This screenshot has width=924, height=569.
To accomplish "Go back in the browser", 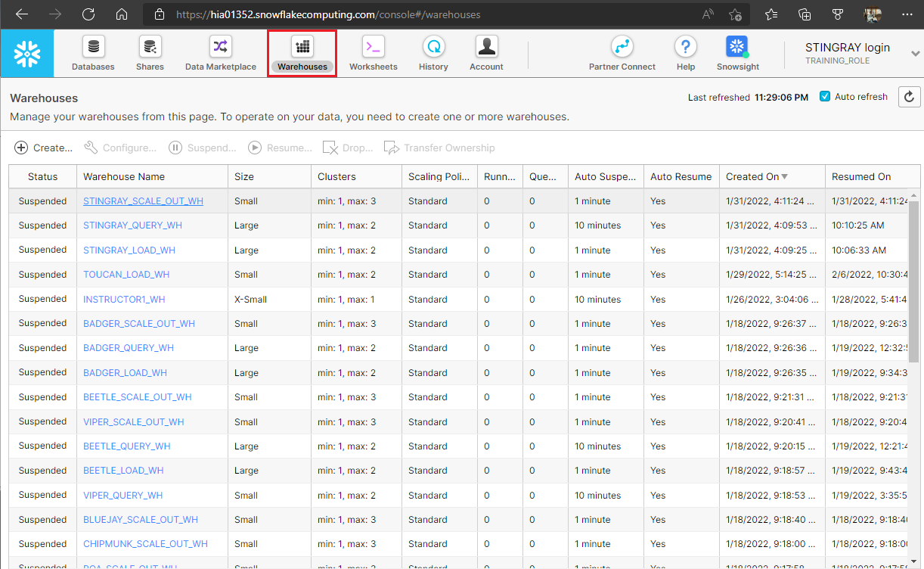I will tap(21, 14).
